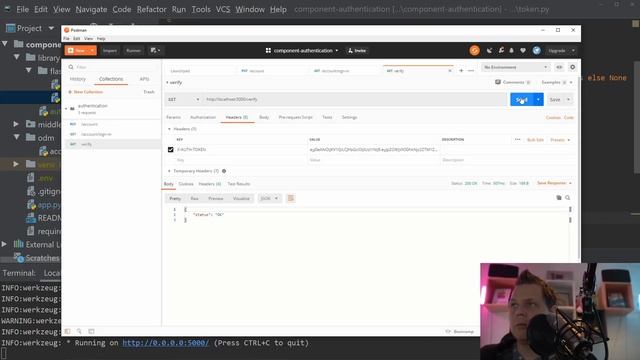Click the find icon in bottom bar

point(79,331)
